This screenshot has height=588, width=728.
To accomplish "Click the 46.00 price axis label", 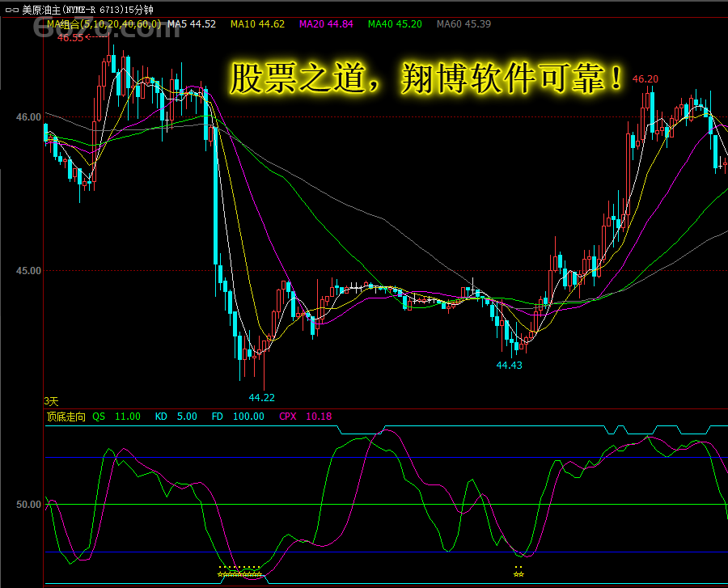I will [x=28, y=117].
